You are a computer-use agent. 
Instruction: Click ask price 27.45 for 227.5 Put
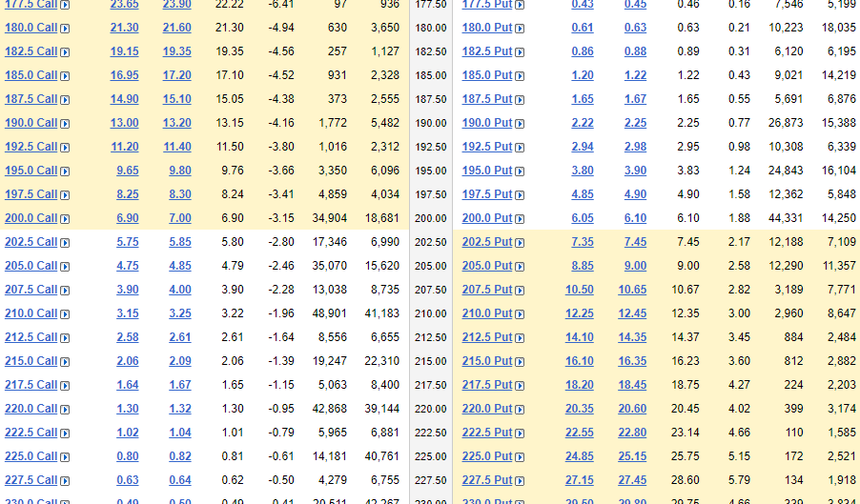tap(632, 480)
